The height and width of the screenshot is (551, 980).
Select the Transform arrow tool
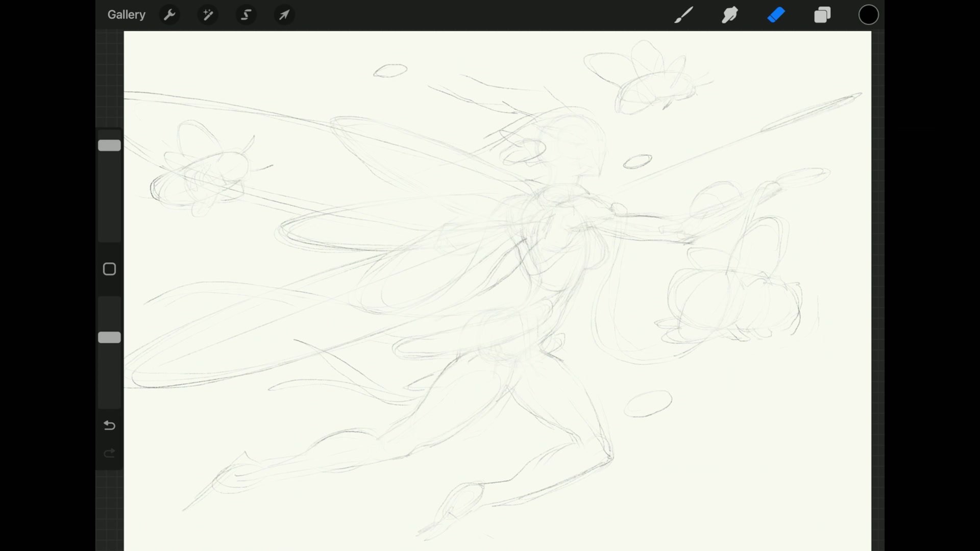[x=284, y=15]
